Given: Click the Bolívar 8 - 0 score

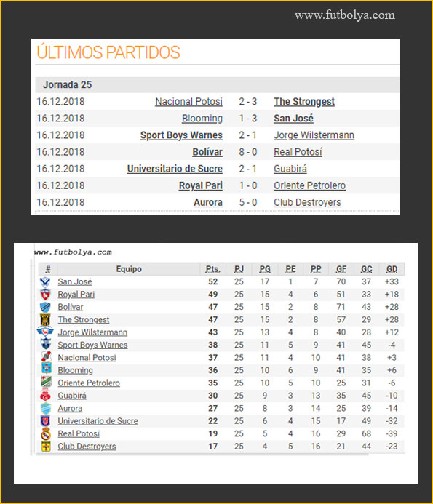Looking at the screenshot, I should click(247, 152).
